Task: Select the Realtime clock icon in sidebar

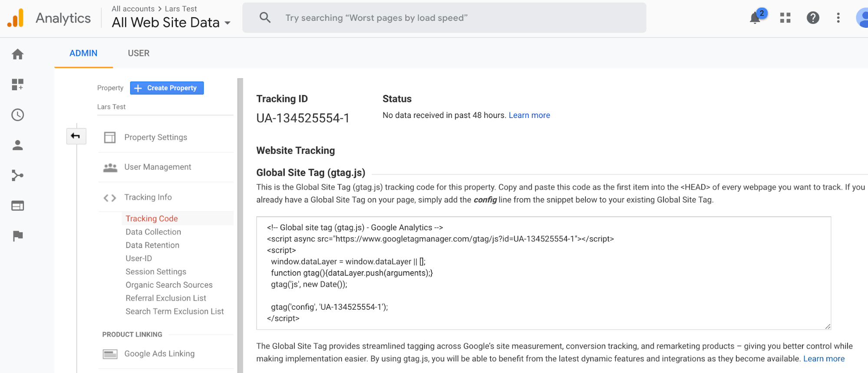Action: pos(17,115)
